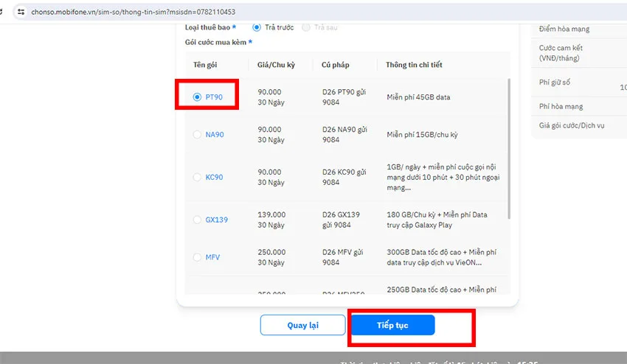Viewport: 627px width, 364px height.
Task: Click the 'Phí hòa mạng' sidebar label
Action: (x=561, y=106)
